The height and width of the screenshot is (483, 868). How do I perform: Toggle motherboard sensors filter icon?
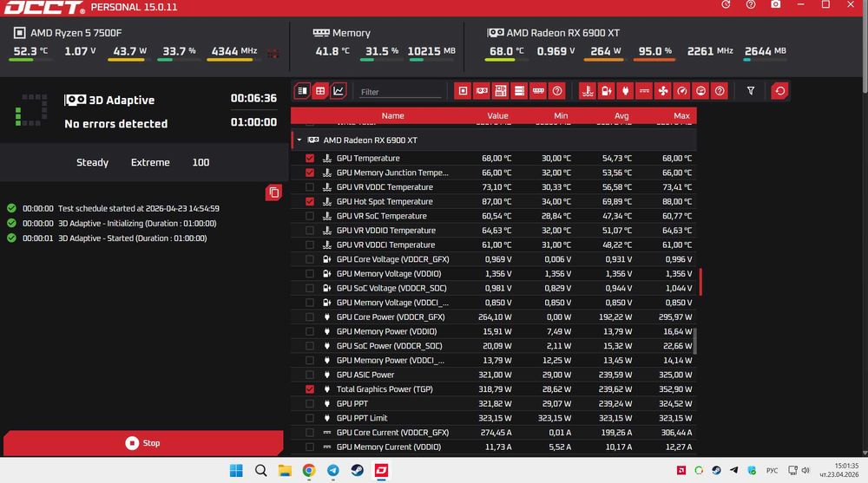(501, 91)
